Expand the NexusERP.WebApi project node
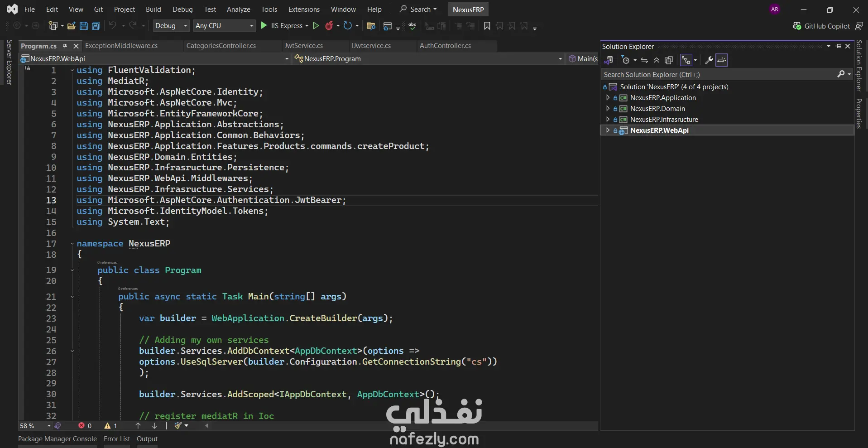The image size is (868, 448). pyautogui.click(x=608, y=130)
